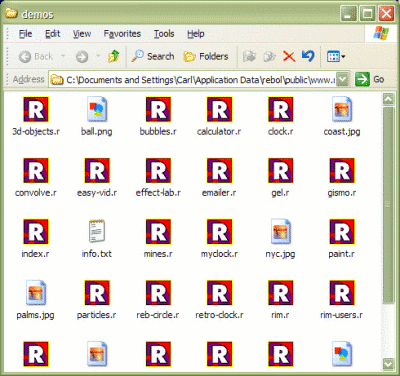Select the 3d-objects.r file icon
The image size is (400, 376).
36,109
